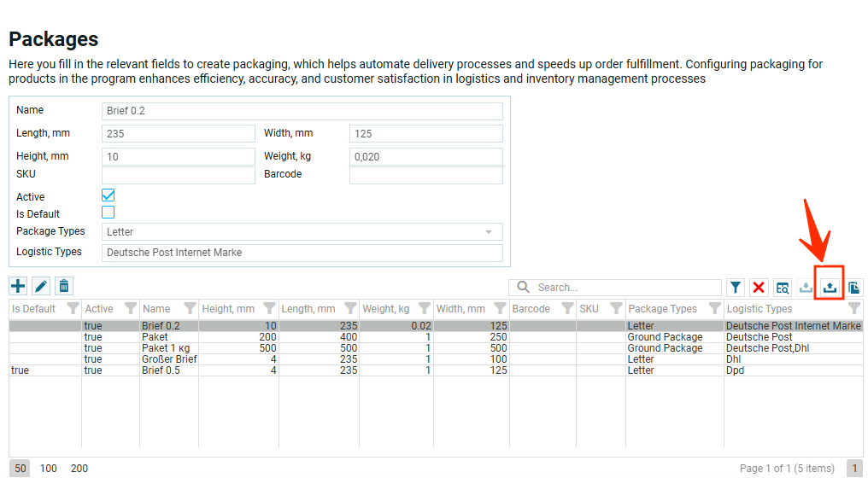Click the edit pencil icon
868x478 pixels.
point(41,286)
